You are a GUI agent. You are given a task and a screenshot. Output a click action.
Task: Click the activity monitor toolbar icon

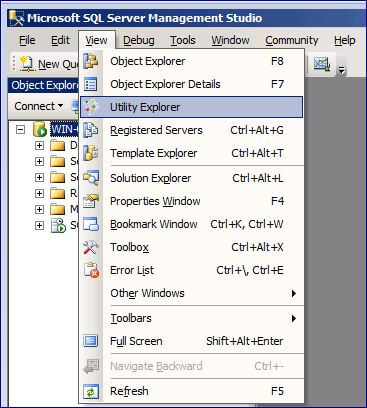click(x=322, y=63)
